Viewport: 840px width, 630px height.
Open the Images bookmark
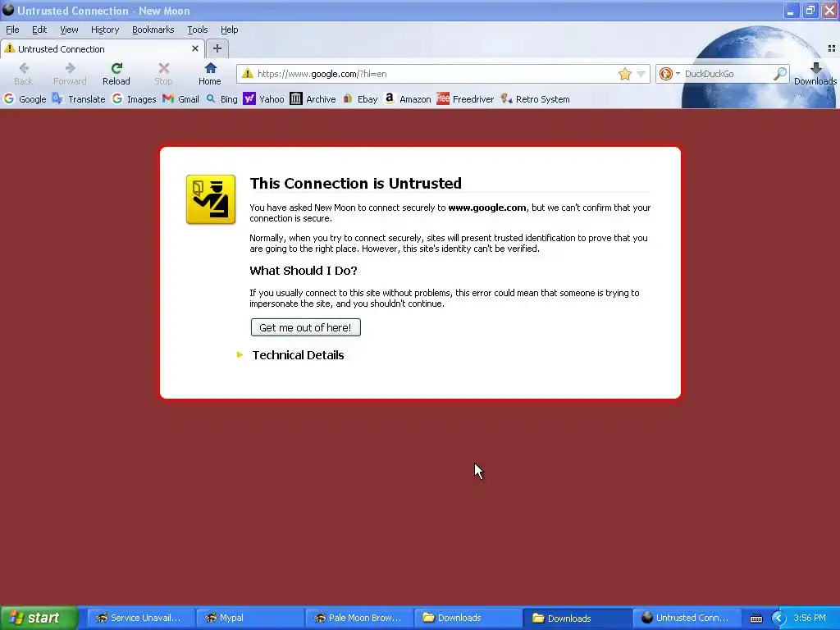click(134, 99)
